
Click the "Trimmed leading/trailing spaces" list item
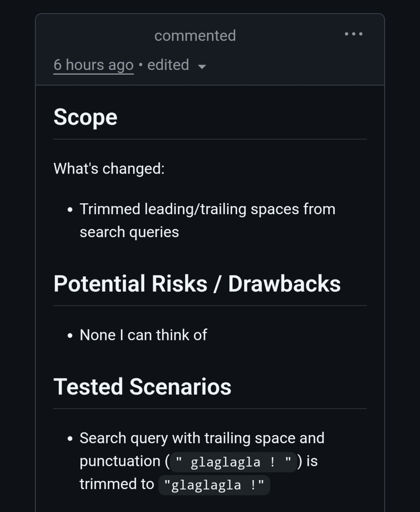pos(207,209)
